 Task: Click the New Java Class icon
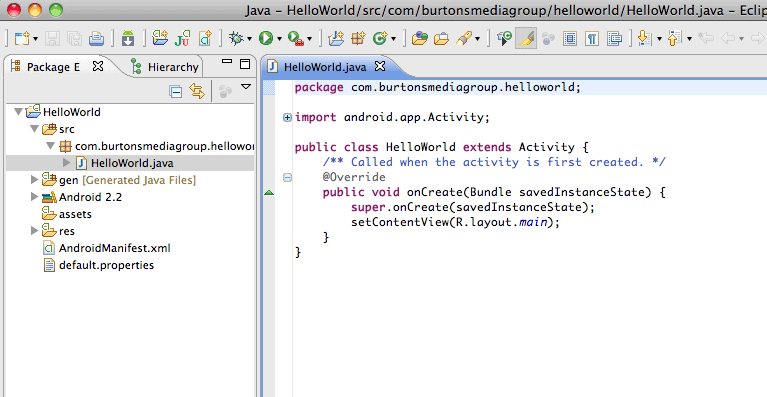380,38
